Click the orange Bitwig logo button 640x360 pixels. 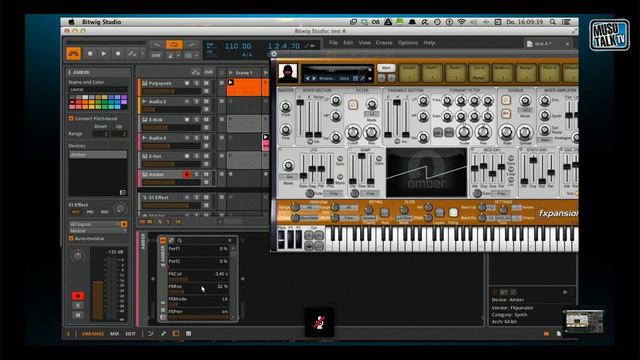tap(73, 53)
